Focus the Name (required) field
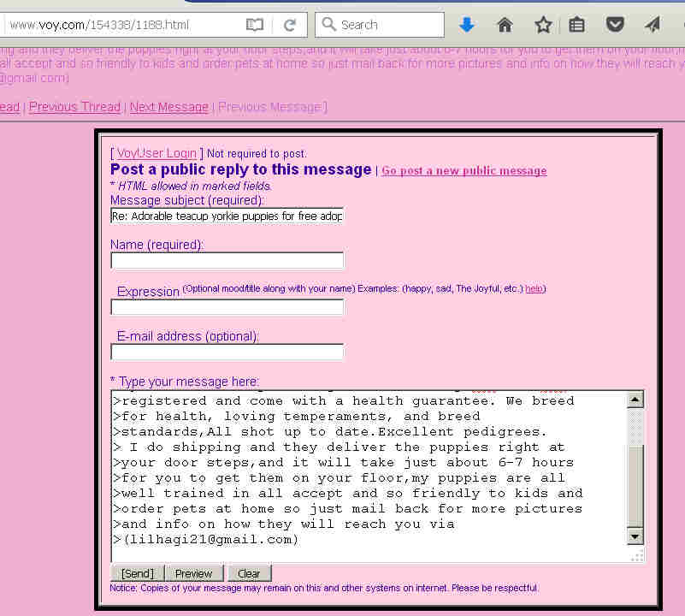The width and height of the screenshot is (685, 616). [x=227, y=261]
